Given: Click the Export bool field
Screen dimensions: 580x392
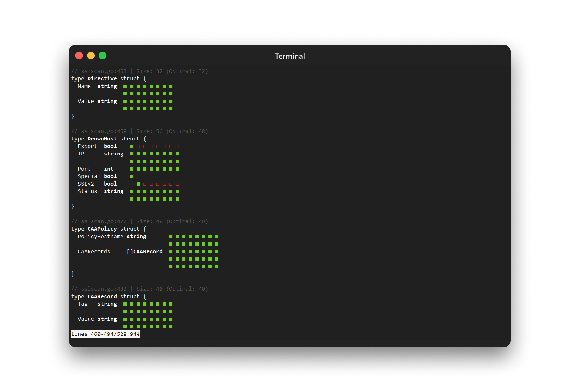Looking at the screenshot, I should pyautogui.click(x=97, y=146).
